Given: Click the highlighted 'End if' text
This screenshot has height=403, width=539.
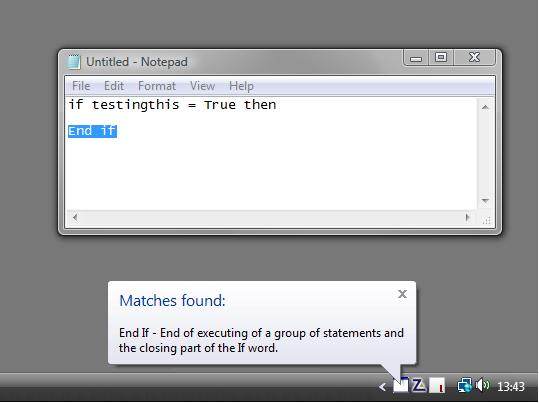Looking at the screenshot, I should [x=92, y=131].
